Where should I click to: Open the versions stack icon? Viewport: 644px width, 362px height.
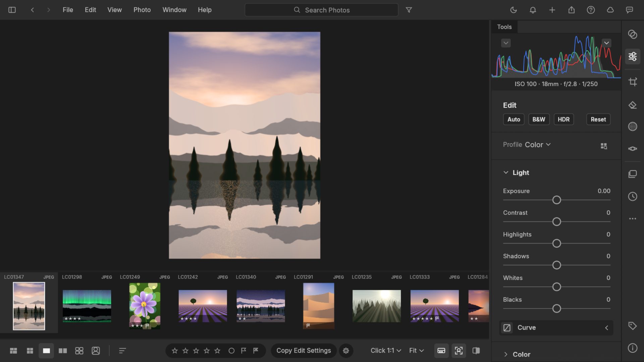633,174
